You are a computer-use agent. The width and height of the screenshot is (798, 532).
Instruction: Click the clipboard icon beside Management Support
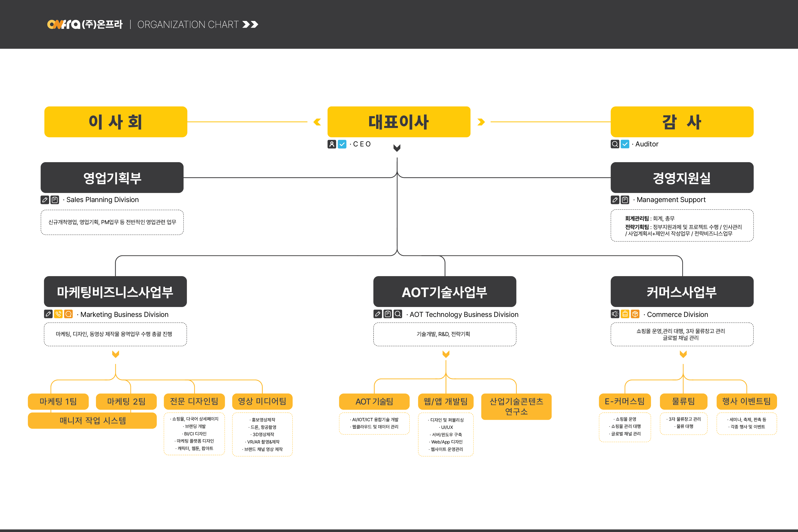[625, 200]
